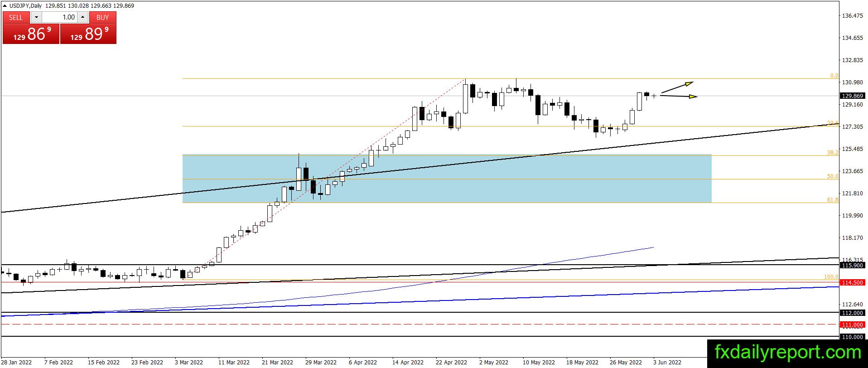Click the 22 Apr 2022 date label
Viewport: 868px width, 368px height.
[451, 363]
